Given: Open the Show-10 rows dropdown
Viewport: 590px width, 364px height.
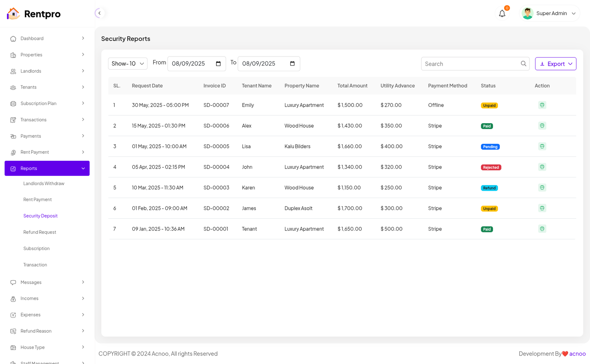Looking at the screenshot, I should point(128,64).
